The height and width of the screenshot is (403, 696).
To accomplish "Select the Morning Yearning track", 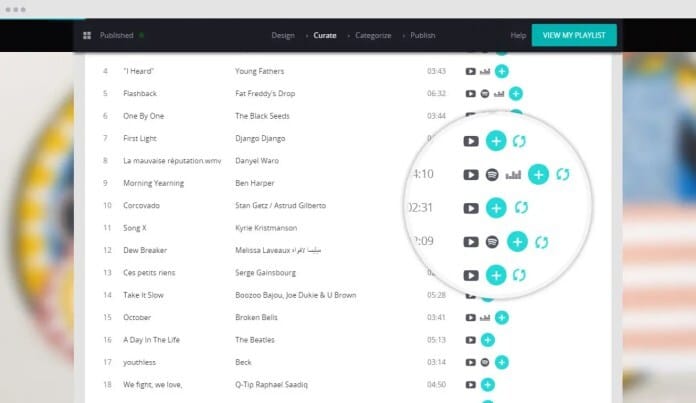I will click(154, 183).
